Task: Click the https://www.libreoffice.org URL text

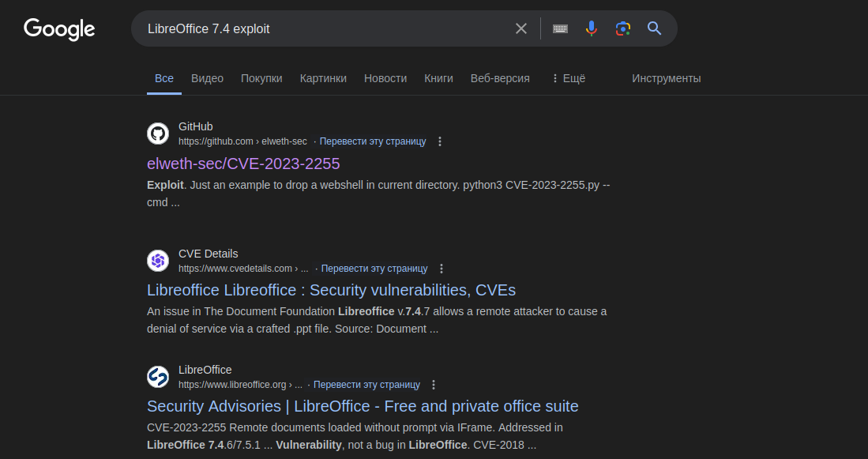Action: [240, 385]
